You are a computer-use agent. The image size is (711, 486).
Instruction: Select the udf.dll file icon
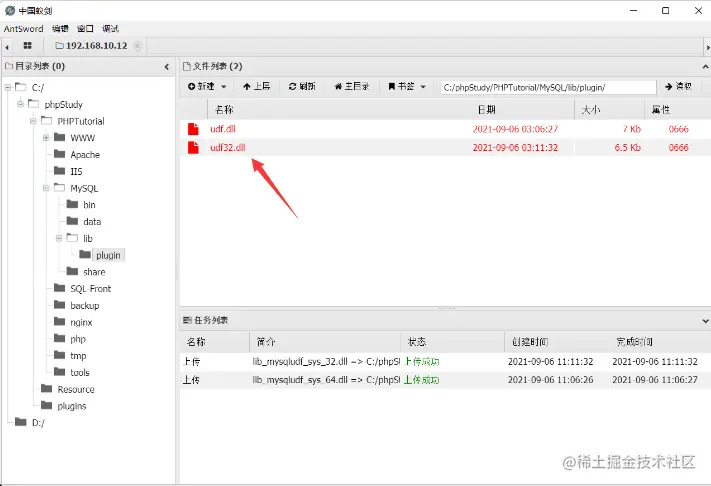(x=193, y=129)
